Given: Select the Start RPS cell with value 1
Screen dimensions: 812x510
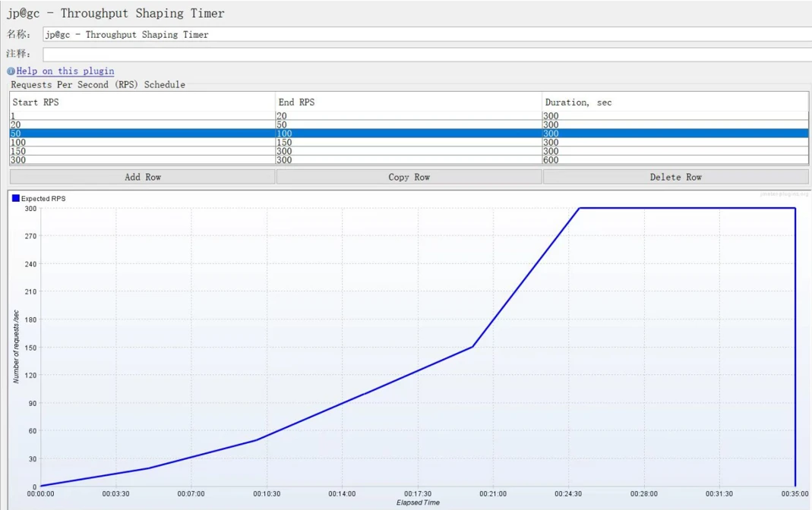Looking at the screenshot, I should pyautogui.click(x=142, y=116).
